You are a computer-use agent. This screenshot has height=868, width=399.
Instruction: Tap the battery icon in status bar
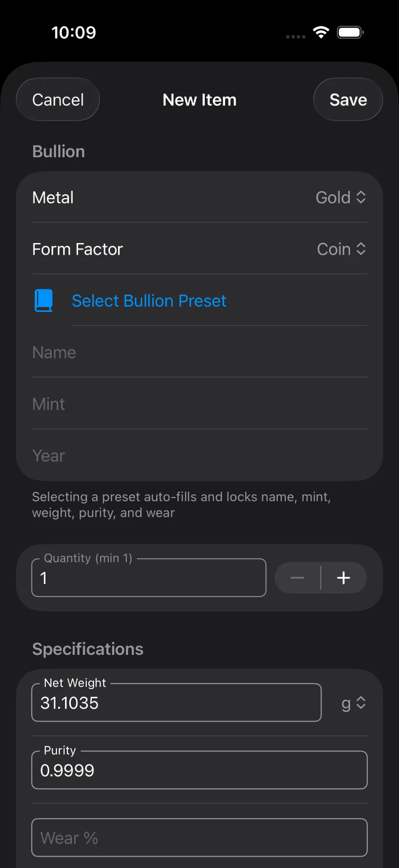click(350, 32)
